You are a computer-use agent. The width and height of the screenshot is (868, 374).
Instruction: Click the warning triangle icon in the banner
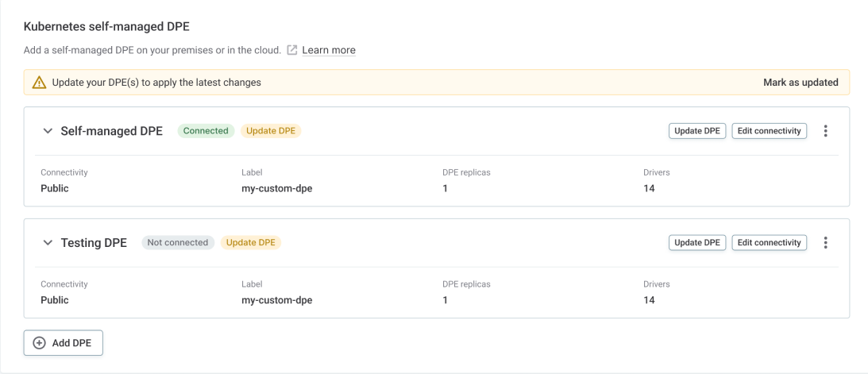pos(39,83)
